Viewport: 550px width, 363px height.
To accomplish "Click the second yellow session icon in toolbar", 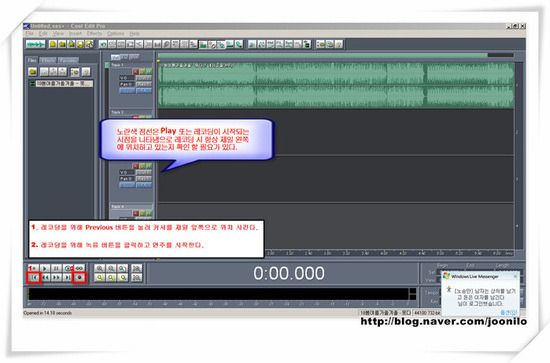I will click(62, 44).
